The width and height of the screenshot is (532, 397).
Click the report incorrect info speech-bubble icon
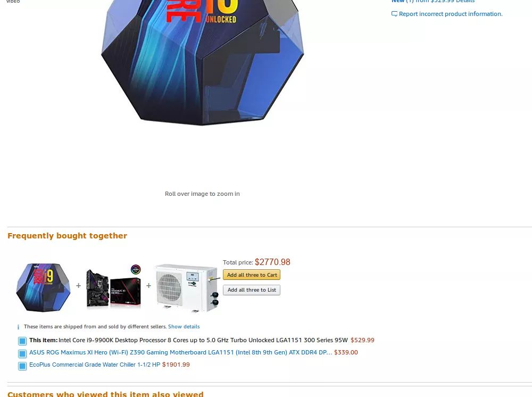pos(394,14)
